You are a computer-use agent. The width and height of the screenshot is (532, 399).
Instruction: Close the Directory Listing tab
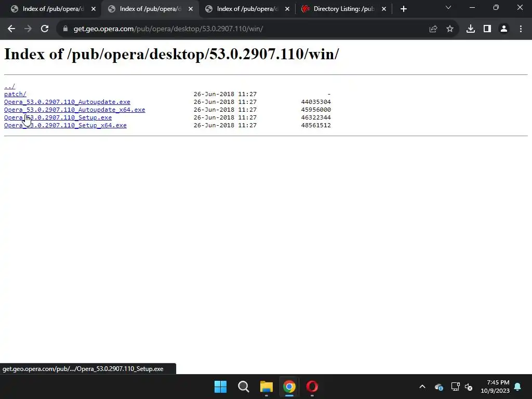[384, 9]
